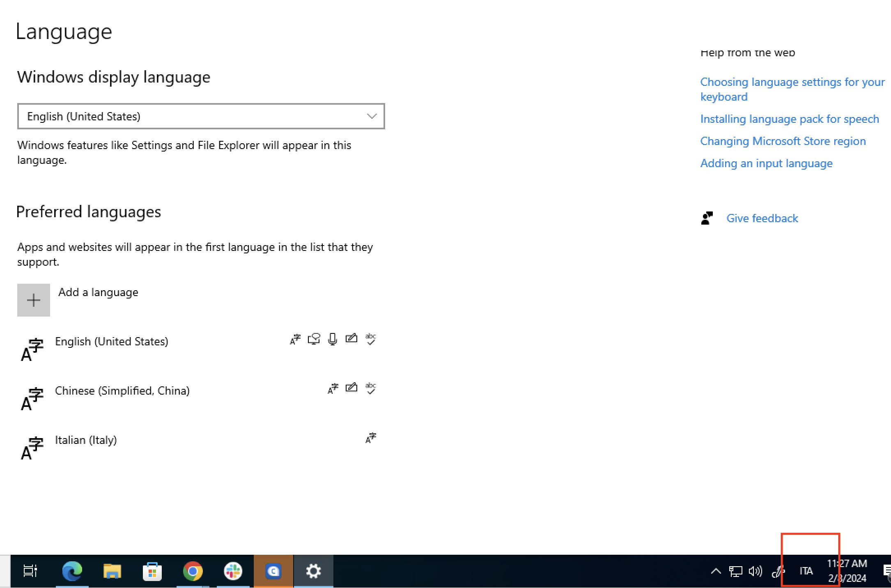Open Changing Microsoft Store region link
891x588 pixels.
tap(783, 141)
